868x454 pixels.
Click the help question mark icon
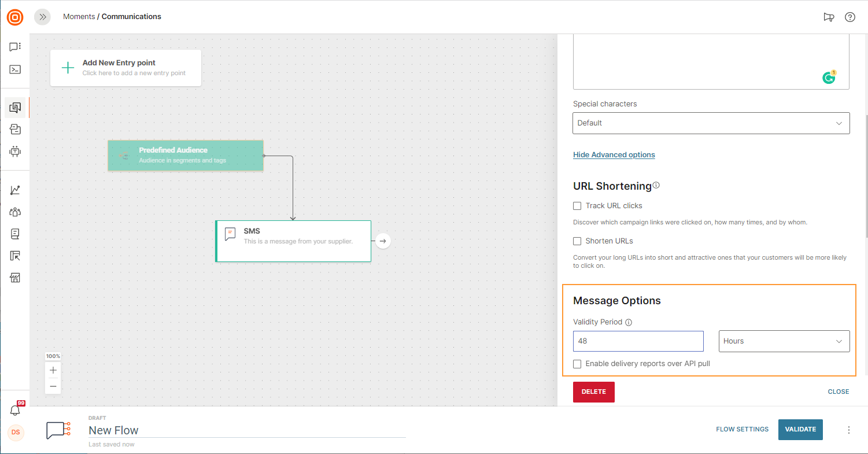849,17
